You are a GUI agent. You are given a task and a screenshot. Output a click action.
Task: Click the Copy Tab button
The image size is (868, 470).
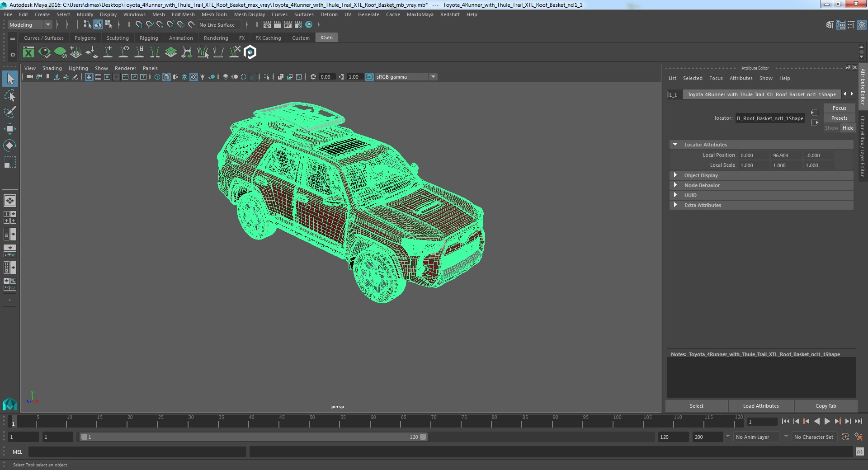[826, 406]
